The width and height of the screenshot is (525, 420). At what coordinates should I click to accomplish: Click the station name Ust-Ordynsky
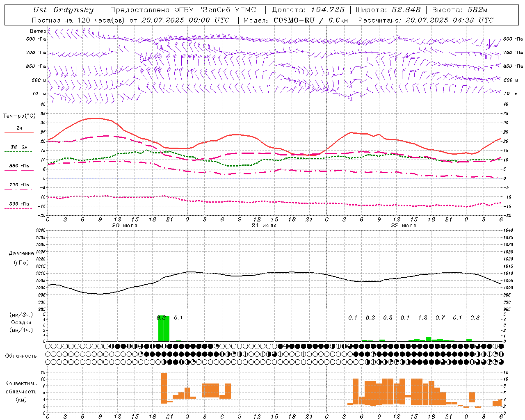pyautogui.click(x=64, y=10)
